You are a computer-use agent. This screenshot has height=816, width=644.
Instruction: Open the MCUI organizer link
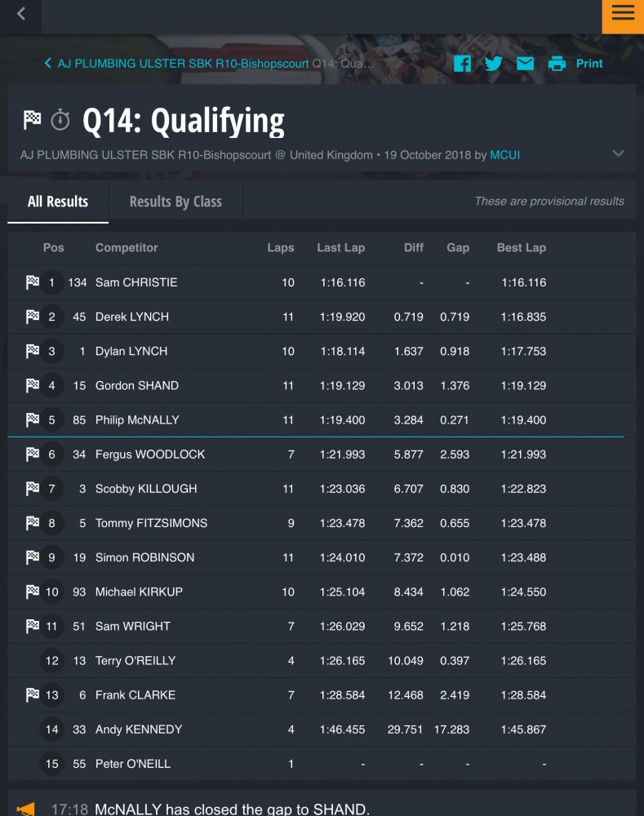tap(505, 155)
